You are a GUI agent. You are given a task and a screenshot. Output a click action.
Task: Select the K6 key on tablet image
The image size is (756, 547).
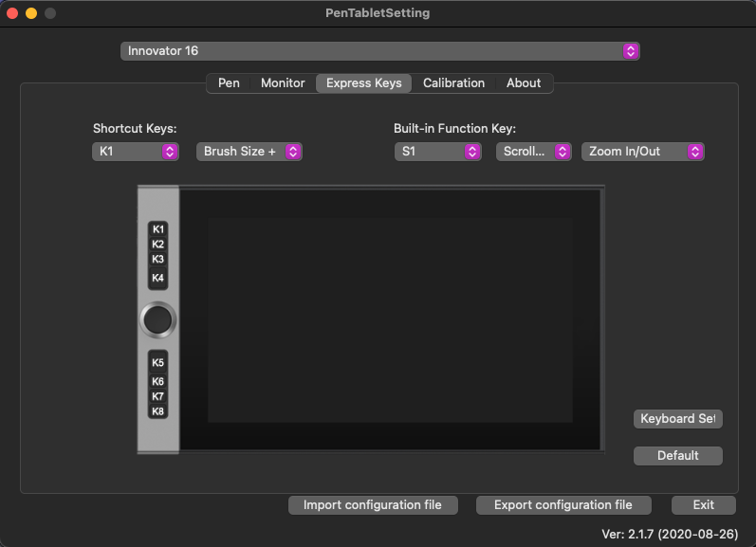(x=157, y=381)
